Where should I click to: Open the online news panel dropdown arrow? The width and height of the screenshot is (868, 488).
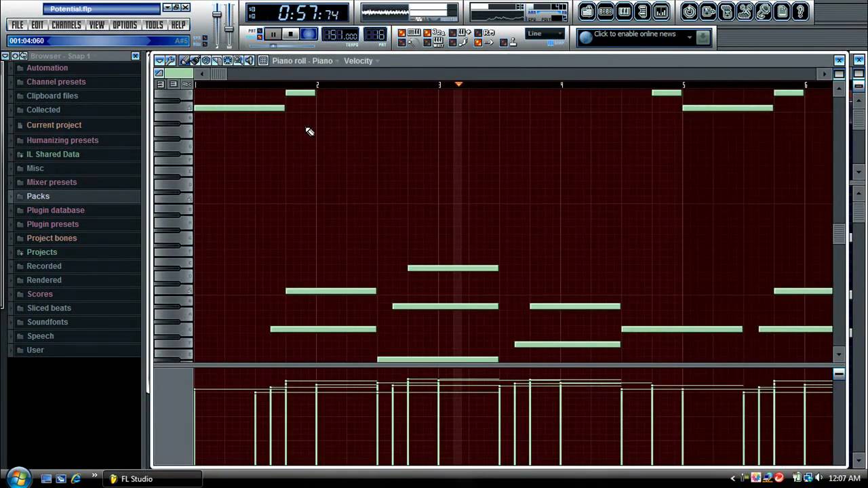click(690, 37)
